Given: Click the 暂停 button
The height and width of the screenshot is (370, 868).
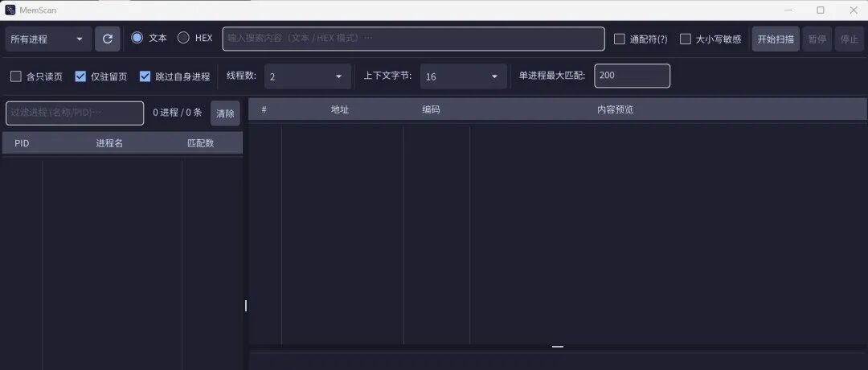Looking at the screenshot, I should pyautogui.click(x=817, y=39).
